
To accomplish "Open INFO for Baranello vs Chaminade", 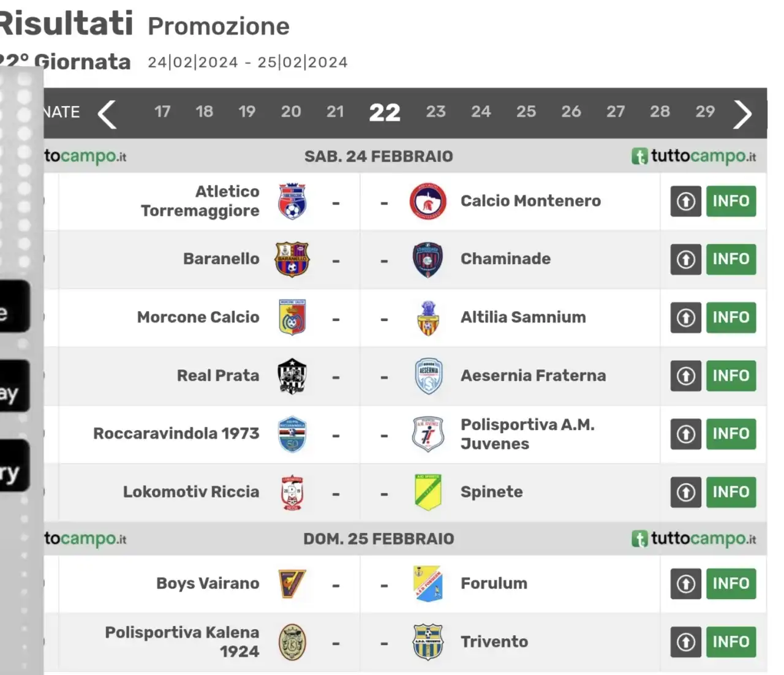I will click(x=731, y=259).
